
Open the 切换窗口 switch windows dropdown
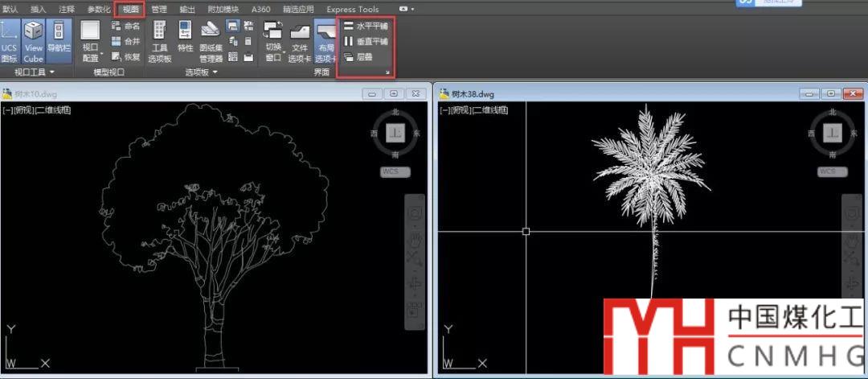pyautogui.click(x=273, y=58)
